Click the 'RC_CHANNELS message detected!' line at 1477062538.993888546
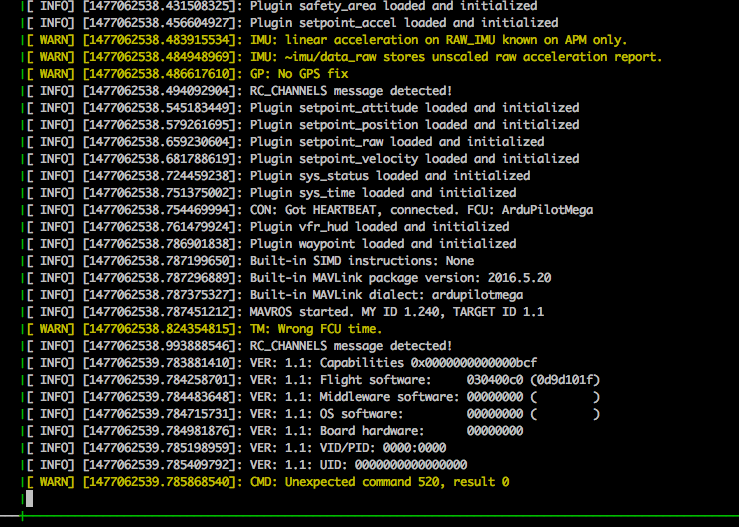Image resolution: width=739 pixels, height=527 pixels. [x=239, y=346]
